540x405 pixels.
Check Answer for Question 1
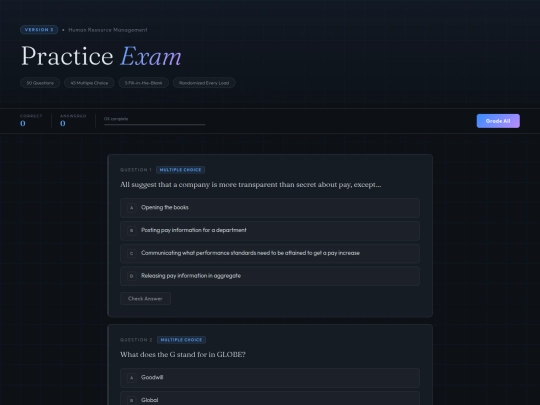[145, 299]
